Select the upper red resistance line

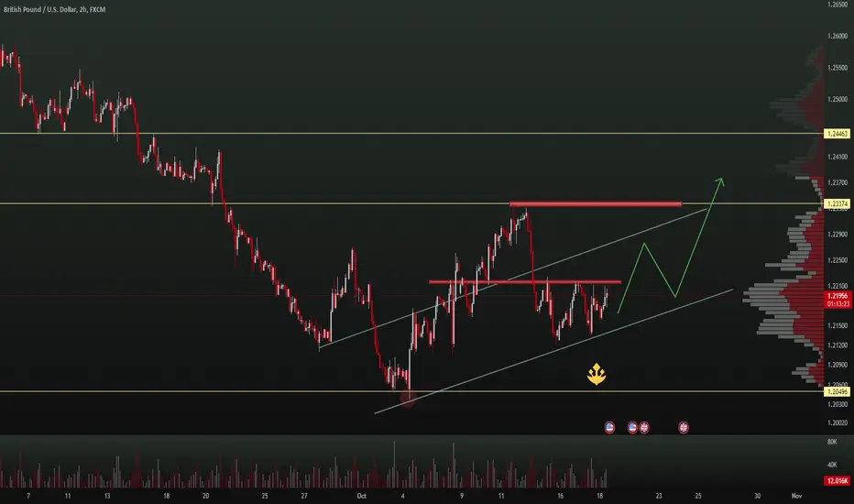[596, 204]
